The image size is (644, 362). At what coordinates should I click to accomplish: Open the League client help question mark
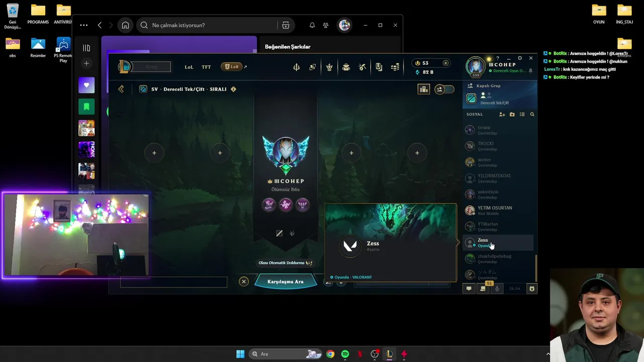[498, 58]
